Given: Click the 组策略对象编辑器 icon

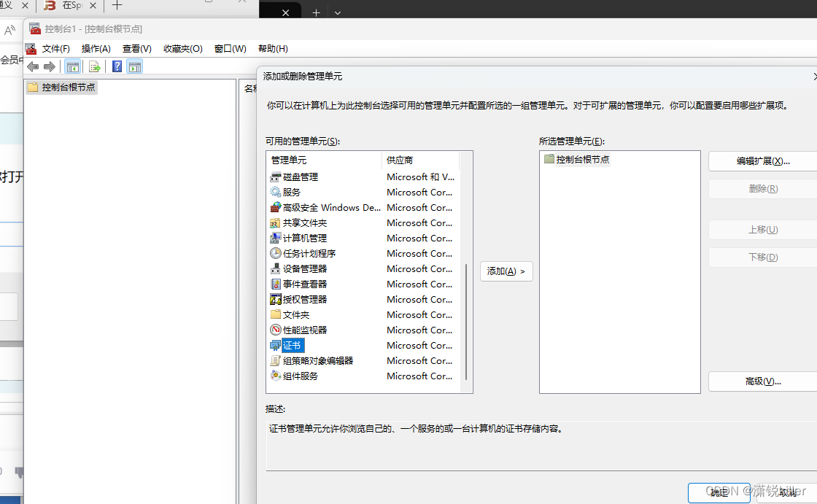Looking at the screenshot, I should pyautogui.click(x=275, y=360).
